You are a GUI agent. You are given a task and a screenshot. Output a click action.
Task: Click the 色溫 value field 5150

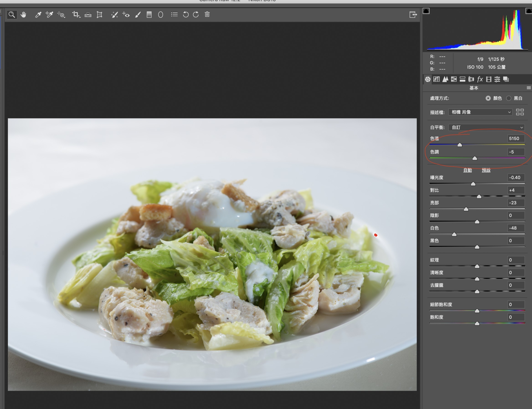(516, 138)
